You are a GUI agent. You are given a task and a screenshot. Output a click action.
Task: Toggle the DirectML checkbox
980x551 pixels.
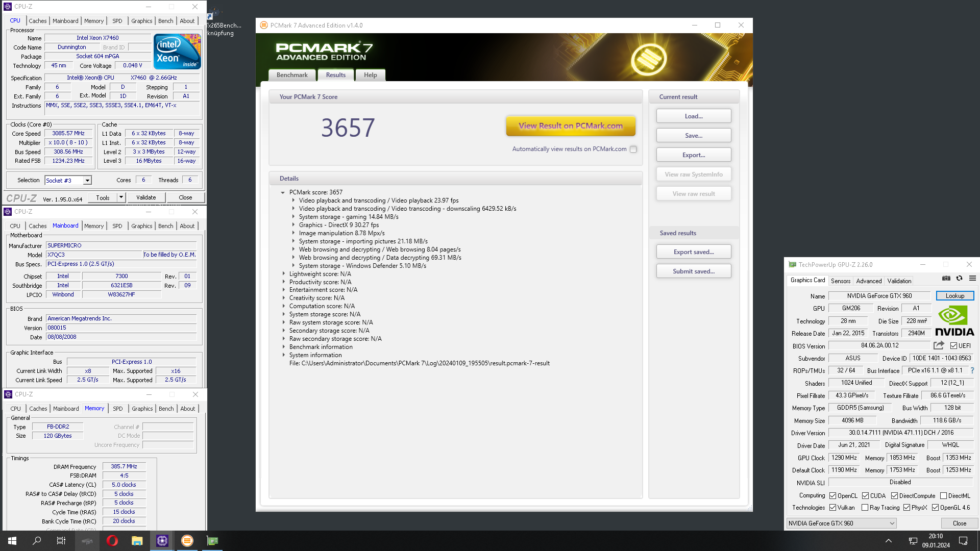(944, 496)
